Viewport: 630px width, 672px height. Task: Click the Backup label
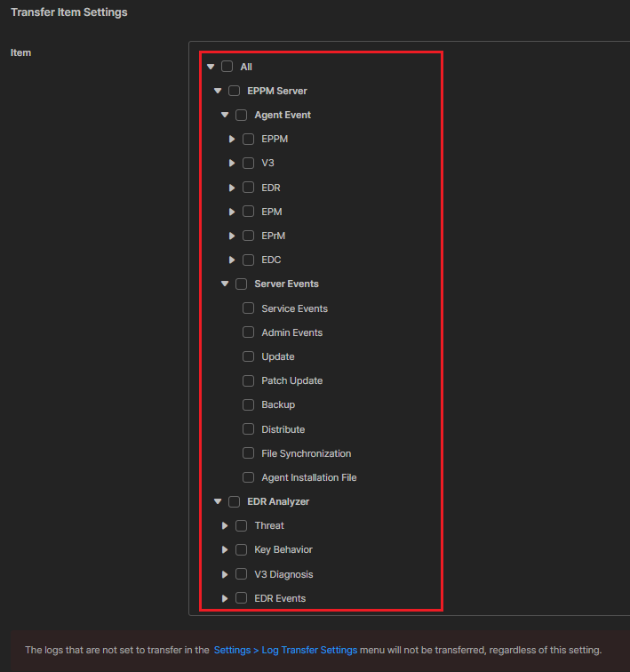coord(278,405)
